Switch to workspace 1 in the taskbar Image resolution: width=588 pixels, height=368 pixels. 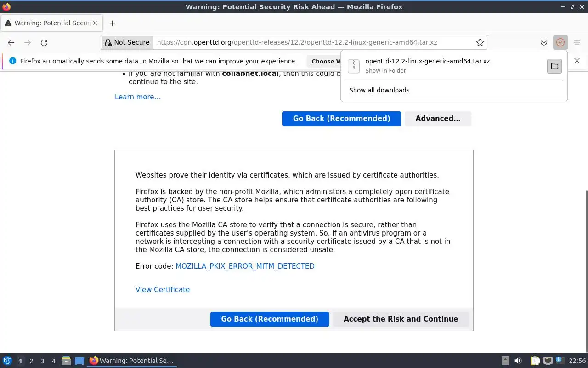click(20, 361)
